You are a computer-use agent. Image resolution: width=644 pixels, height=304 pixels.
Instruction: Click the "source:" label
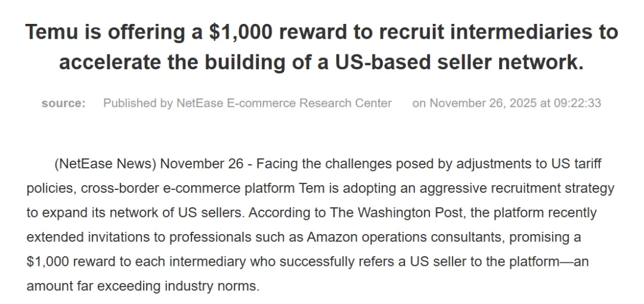(63, 103)
